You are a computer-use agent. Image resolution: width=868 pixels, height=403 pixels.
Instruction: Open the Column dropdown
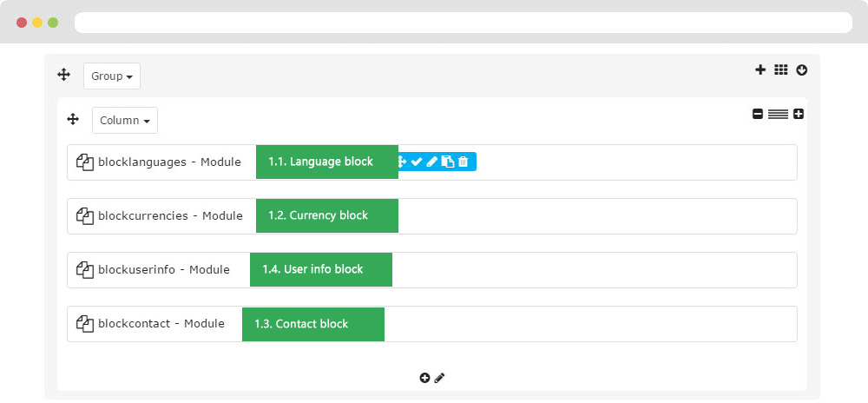(x=124, y=120)
